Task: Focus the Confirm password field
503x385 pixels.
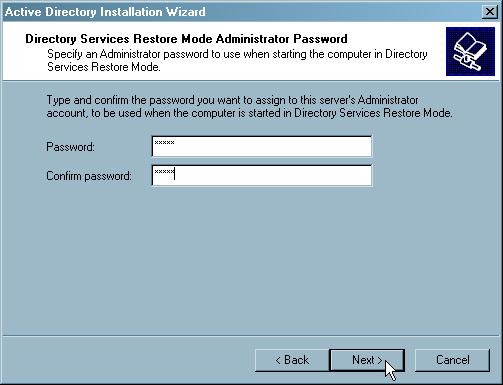Action: 262,175
